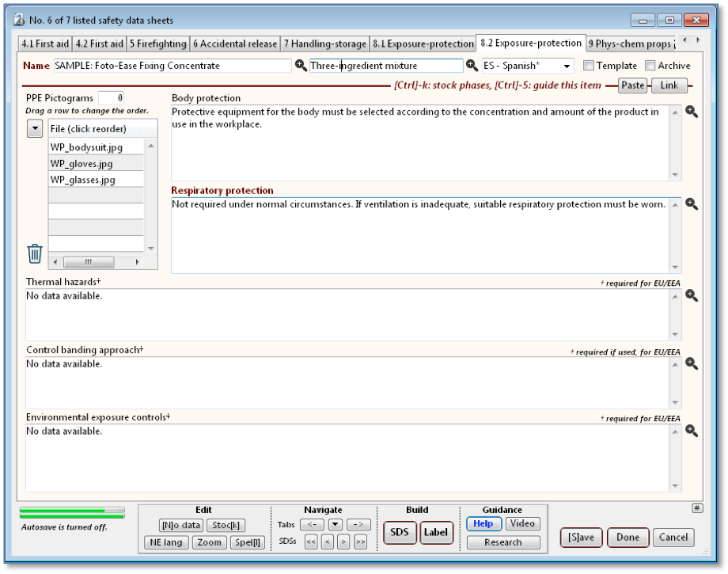
Task: Open the Tabs navigation dropdown arrow
Action: 336,524
